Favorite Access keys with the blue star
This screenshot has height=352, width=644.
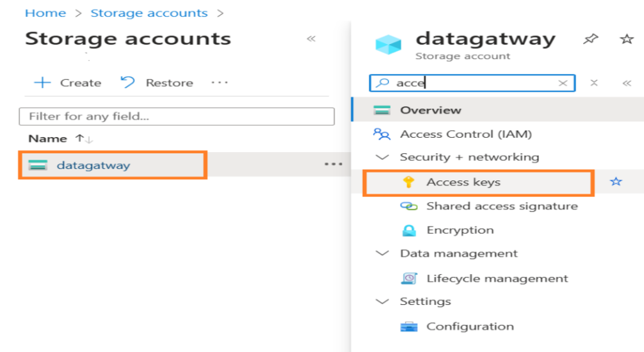click(616, 181)
